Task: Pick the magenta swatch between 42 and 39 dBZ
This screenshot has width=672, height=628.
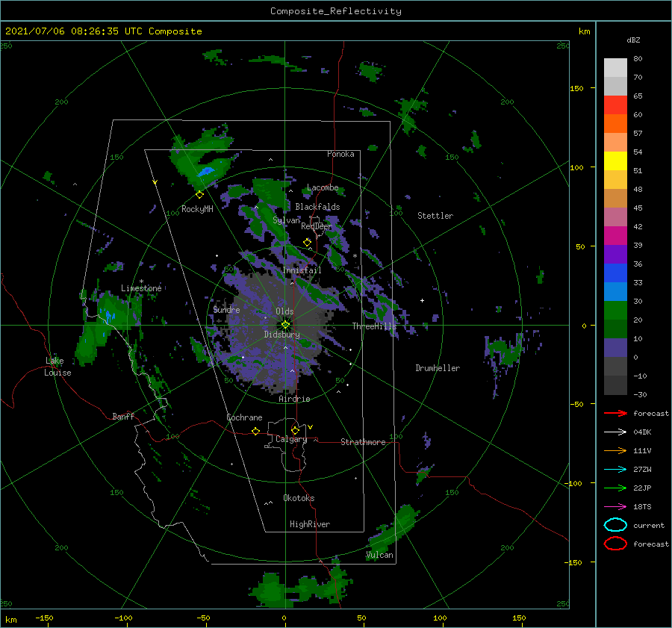Action: click(x=615, y=236)
